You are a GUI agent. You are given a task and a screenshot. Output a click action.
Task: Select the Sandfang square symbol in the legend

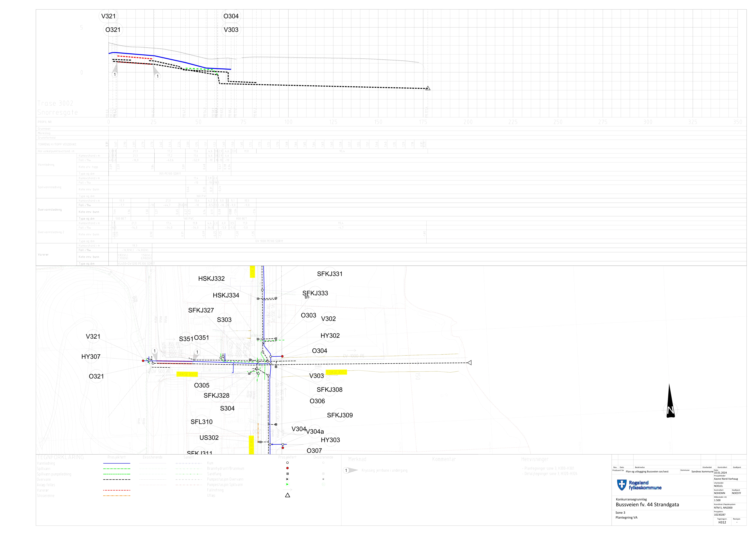(287, 474)
